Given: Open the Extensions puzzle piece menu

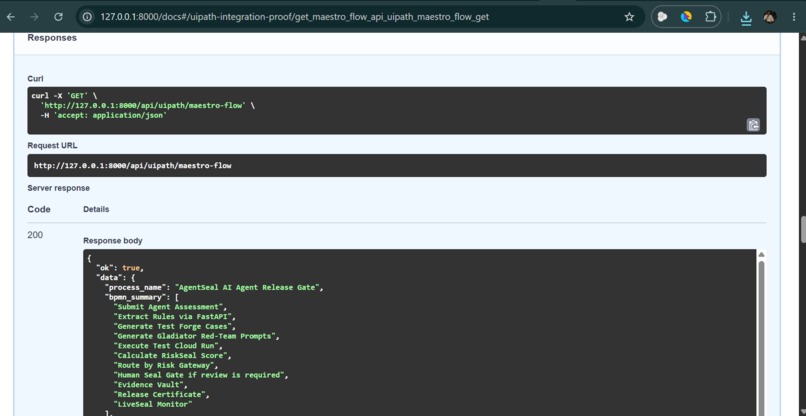Looking at the screenshot, I should point(710,17).
